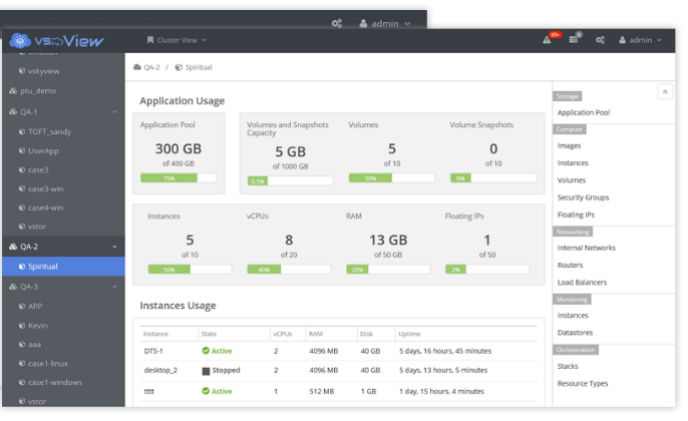Click the 300 GB Application Pool value
Screen dimensions: 688x421
tap(178, 149)
